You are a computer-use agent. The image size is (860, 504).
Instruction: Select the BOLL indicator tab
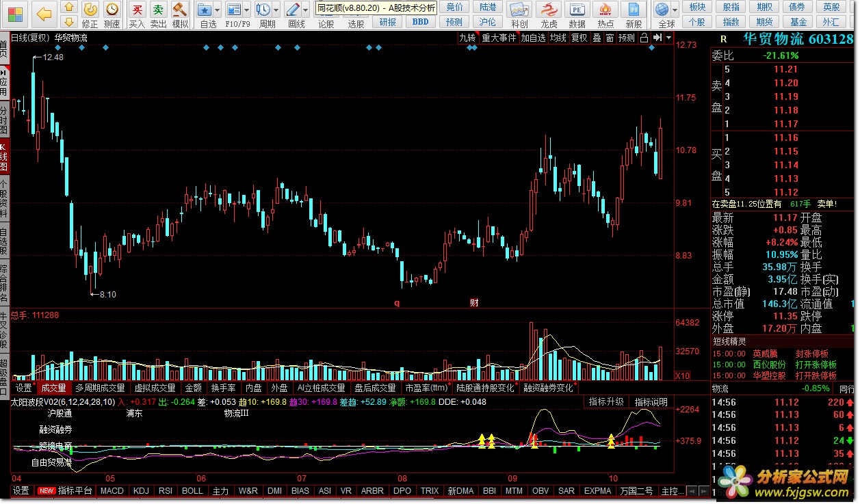click(x=192, y=491)
